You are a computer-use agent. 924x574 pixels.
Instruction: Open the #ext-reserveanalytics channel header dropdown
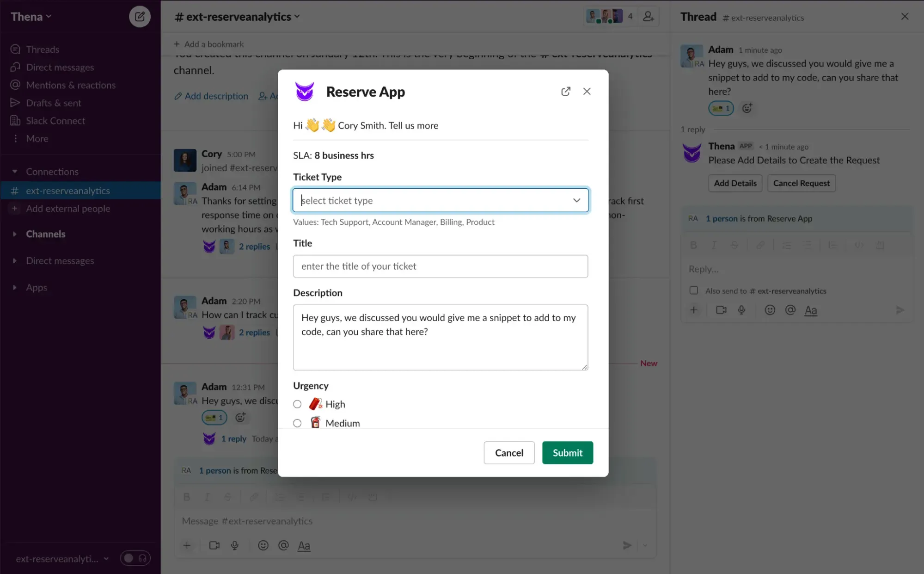[237, 17]
